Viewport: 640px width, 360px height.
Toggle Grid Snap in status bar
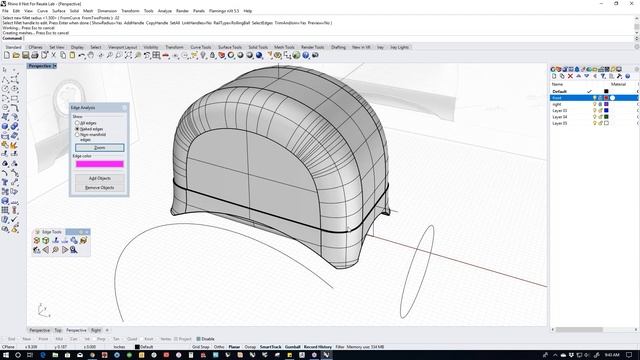(201, 347)
